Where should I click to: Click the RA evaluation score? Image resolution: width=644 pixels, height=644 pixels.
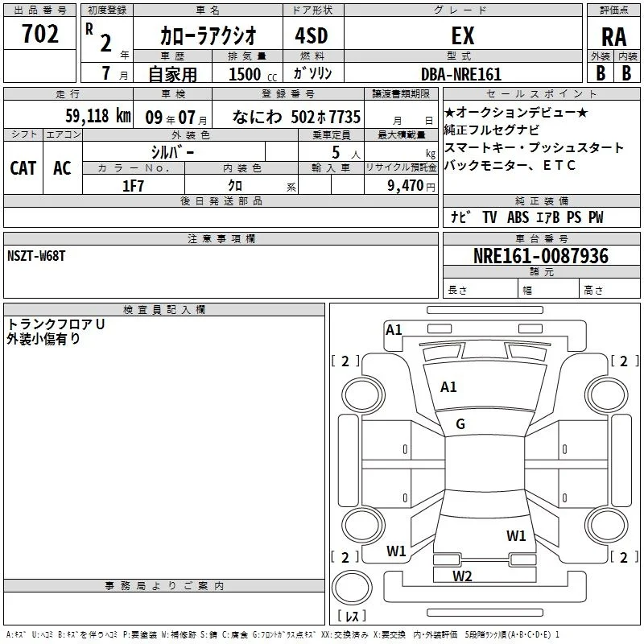click(x=614, y=37)
